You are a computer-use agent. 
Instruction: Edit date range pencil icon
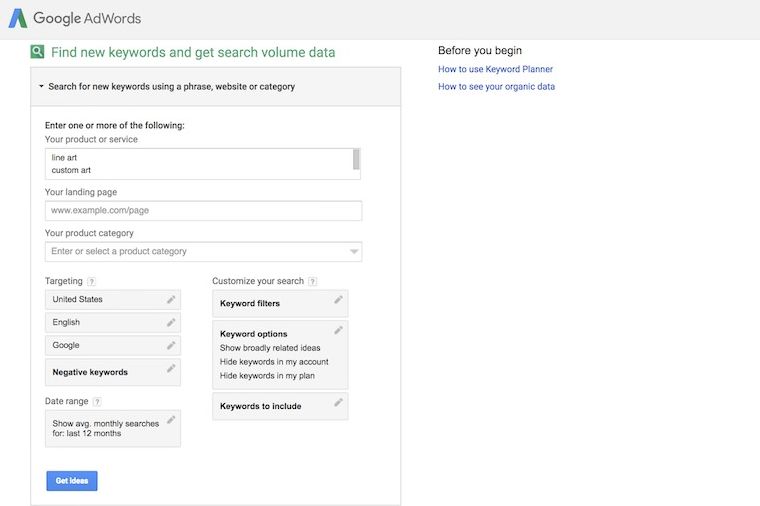pos(171,420)
